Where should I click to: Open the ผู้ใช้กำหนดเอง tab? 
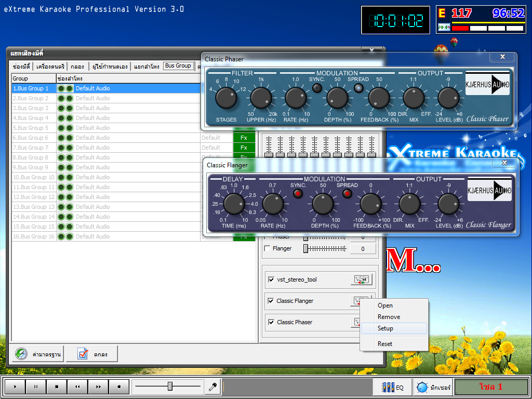coord(110,66)
